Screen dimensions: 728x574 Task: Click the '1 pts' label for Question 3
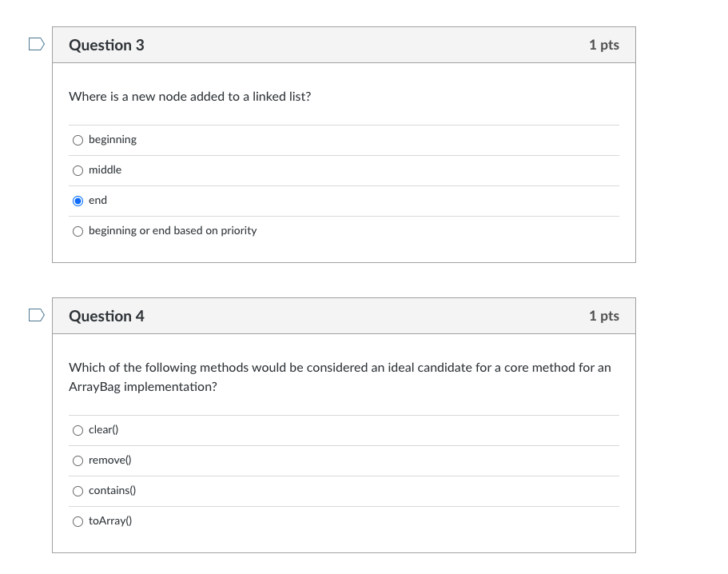coord(604,46)
